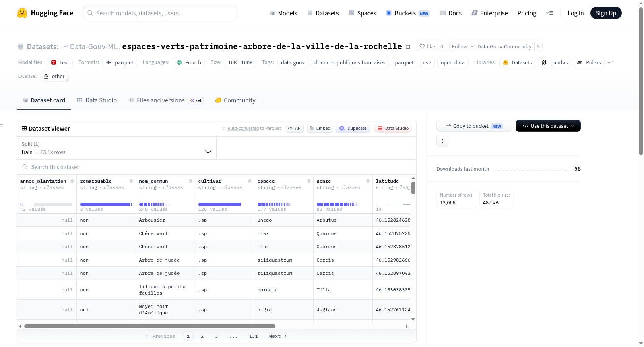This screenshot has height=347, width=644.
Task: Open the API button in Dataset Viewer
Action: pyautogui.click(x=295, y=128)
